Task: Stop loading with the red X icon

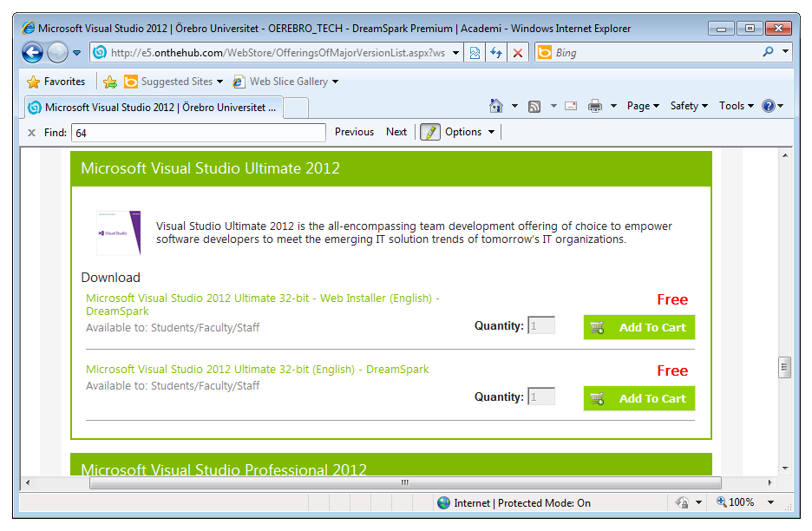Action: 517,52
